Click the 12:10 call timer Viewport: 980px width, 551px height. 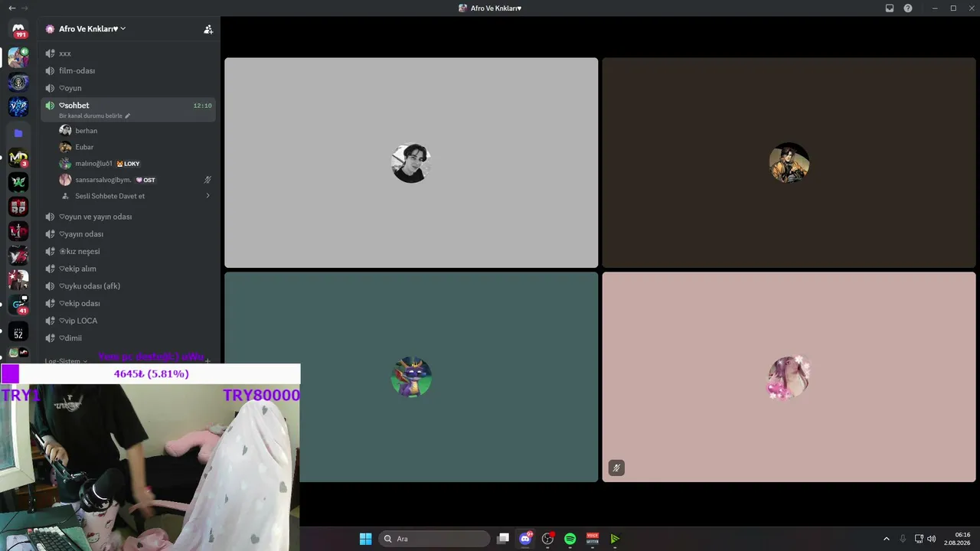pyautogui.click(x=202, y=106)
